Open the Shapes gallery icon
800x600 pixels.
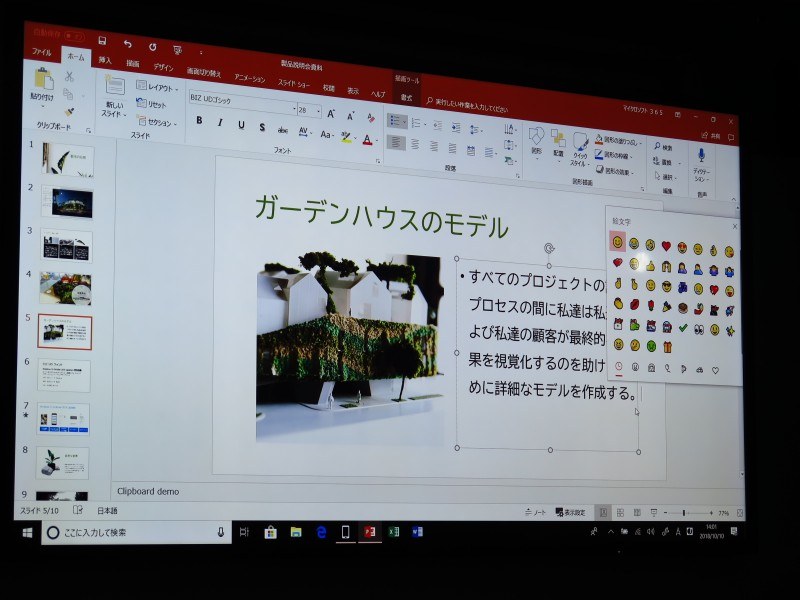point(536,138)
